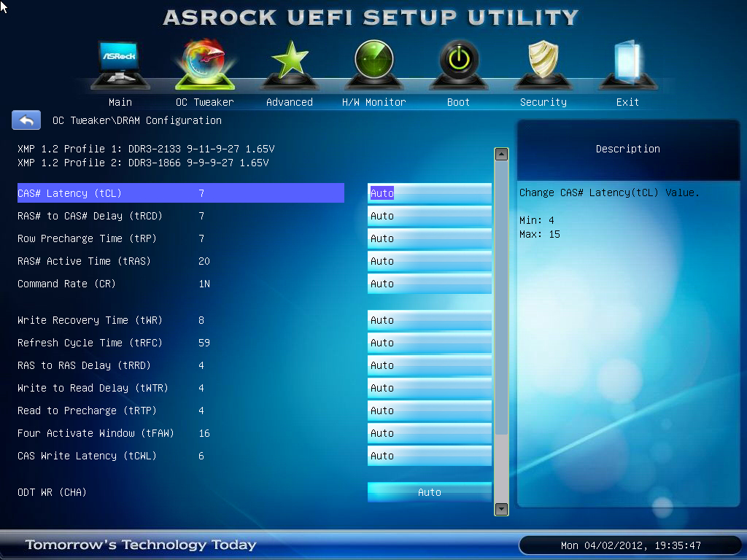747x560 pixels.
Task: Open Boot via the power icon
Action: (458, 64)
